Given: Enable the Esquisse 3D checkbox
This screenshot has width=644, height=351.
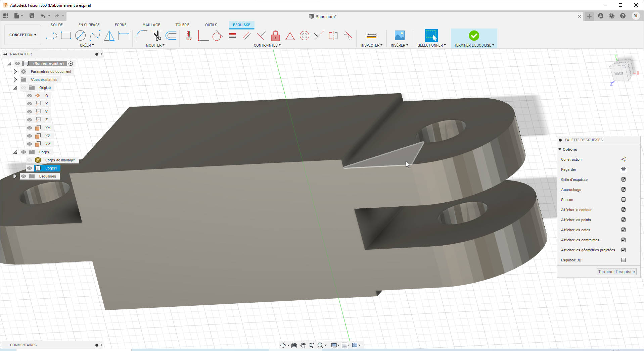Looking at the screenshot, I should coord(623,260).
